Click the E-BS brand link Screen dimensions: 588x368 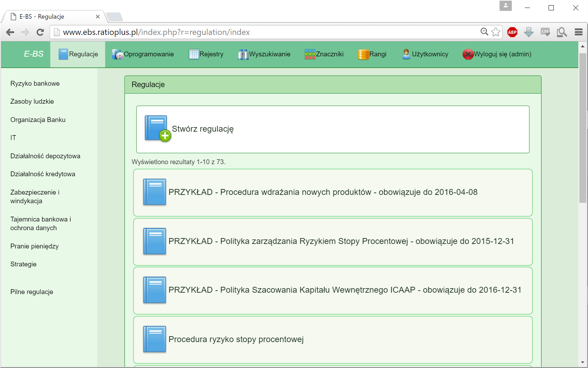pyautogui.click(x=34, y=54)
